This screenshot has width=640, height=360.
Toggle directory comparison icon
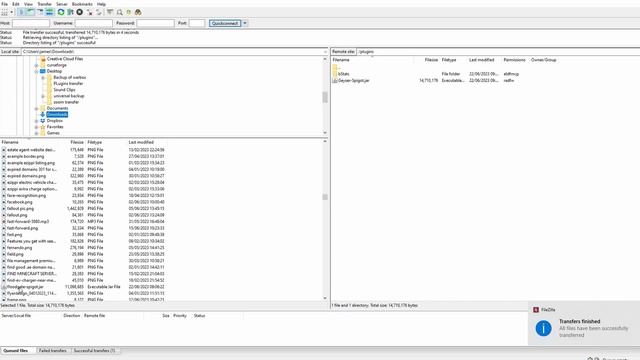(120, 12)
